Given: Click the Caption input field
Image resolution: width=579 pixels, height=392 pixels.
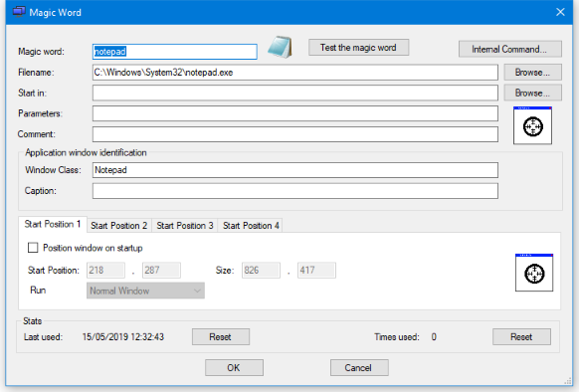Looking at the screenshot, I should (295, 191).
